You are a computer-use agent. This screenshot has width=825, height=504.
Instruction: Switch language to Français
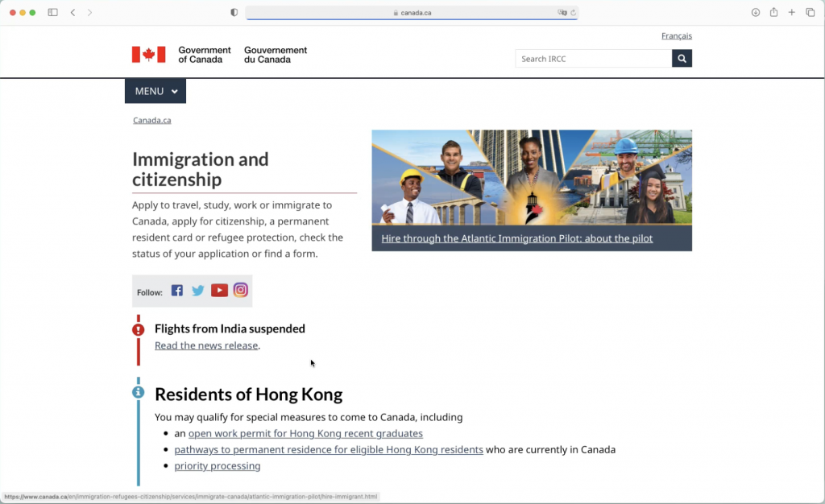click(x=676, y=36)
